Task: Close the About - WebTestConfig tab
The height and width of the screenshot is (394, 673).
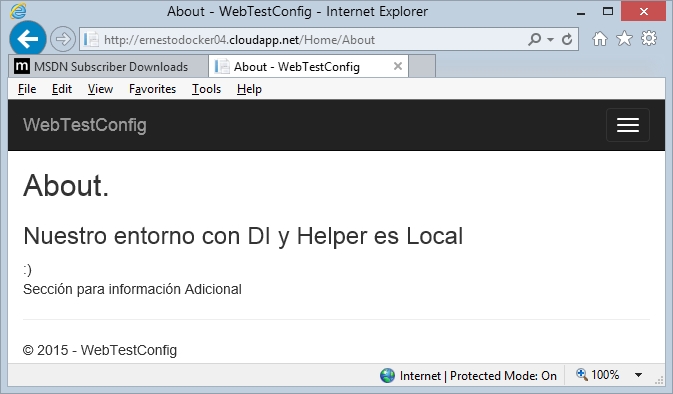Action: 398,66
